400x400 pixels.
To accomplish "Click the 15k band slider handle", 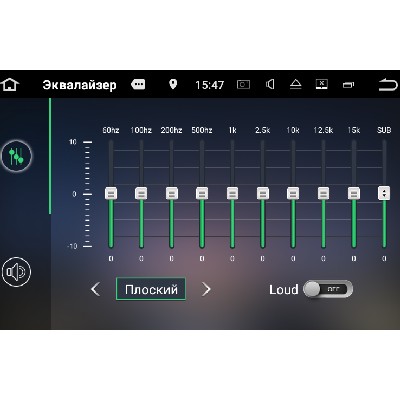I will [354, 193].
